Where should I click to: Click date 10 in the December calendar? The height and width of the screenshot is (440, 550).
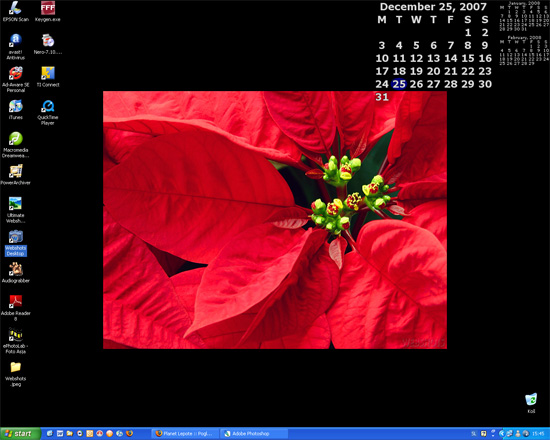[382, 58]
